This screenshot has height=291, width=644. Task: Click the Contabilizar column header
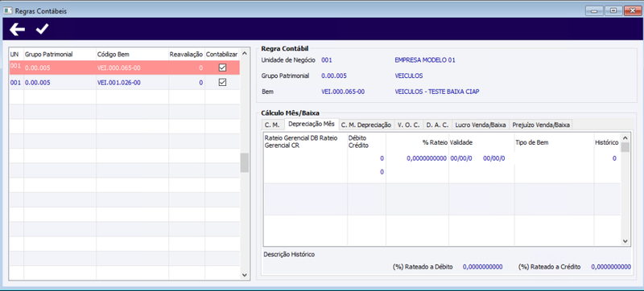coord(222,54)
